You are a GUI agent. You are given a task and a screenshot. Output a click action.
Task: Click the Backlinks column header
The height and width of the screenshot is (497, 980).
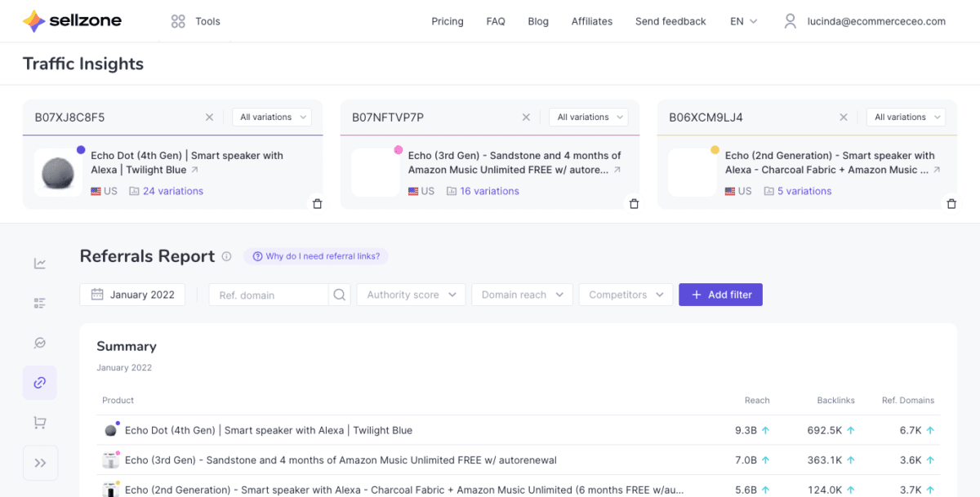coord(835,401)
